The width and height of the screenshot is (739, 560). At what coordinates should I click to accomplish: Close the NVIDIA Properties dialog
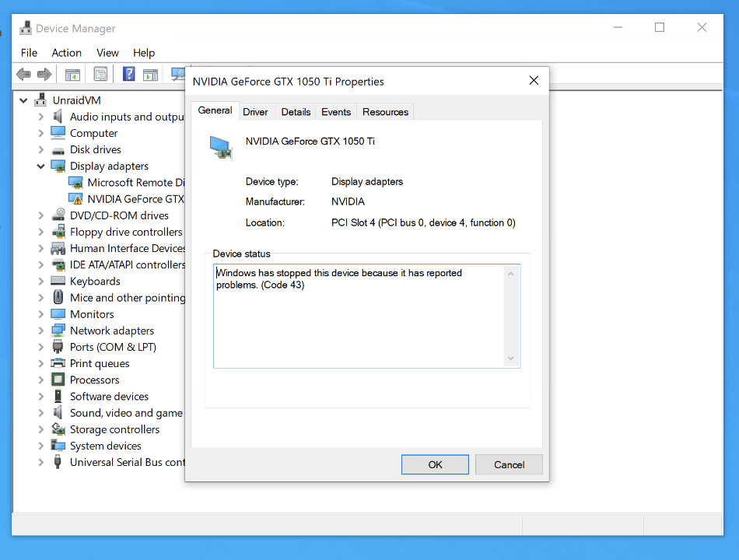click(534, 81)
